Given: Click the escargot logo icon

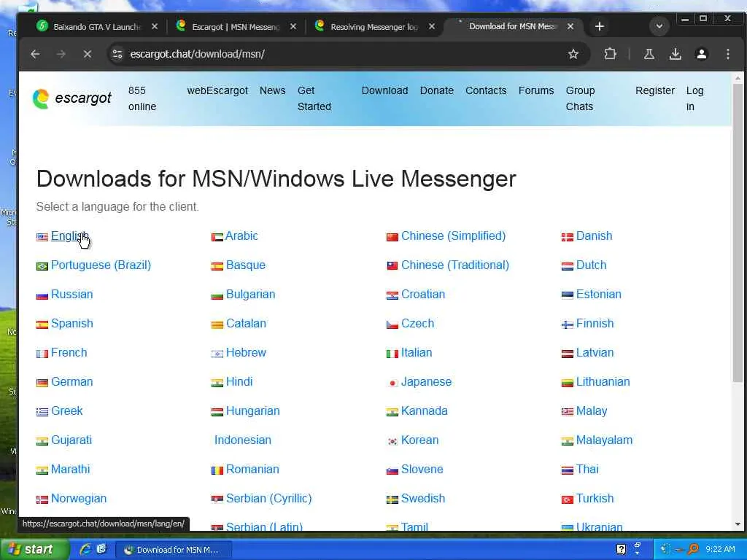Looking at the screenshot, I should (41, 98).
